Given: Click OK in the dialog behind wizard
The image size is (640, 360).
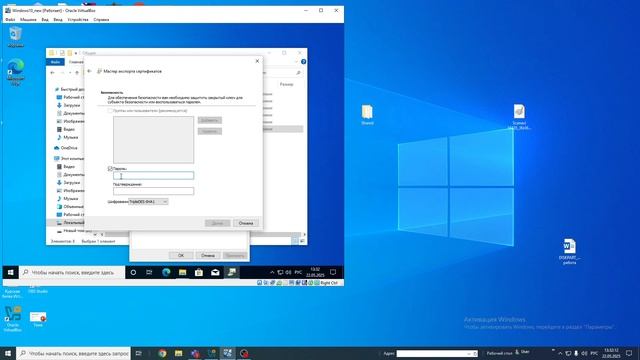Looking at the screenshot, I should (x=181, y=255).
